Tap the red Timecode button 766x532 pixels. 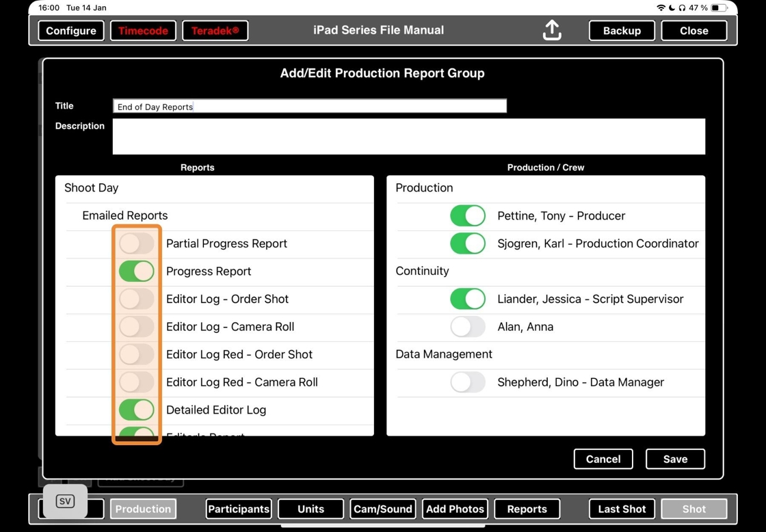pyautogui.click(x=143, y=31)
